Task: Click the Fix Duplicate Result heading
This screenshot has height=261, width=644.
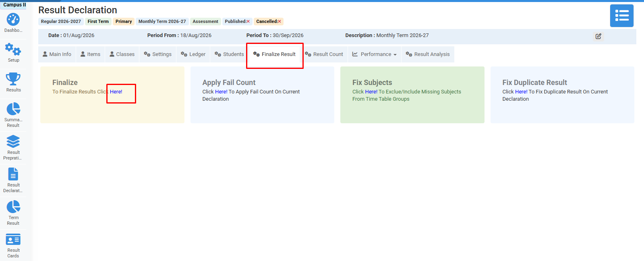Action: pyautogui.click(x=534, y=83)
